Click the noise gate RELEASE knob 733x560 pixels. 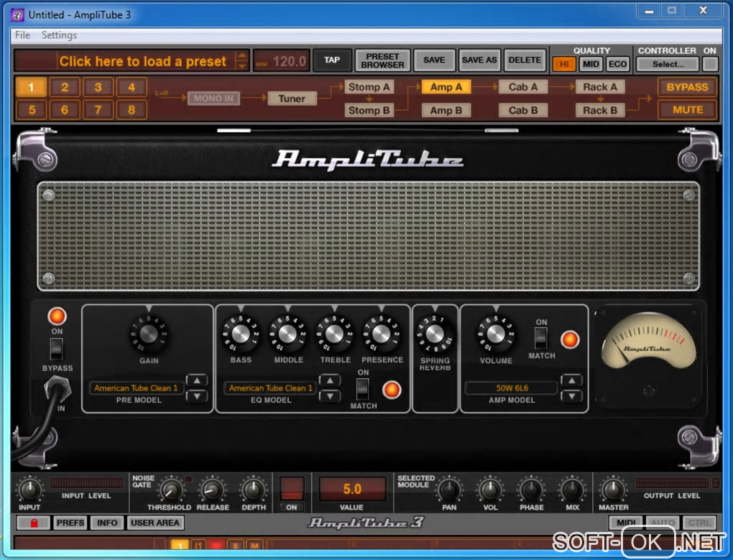click(212, 490)
